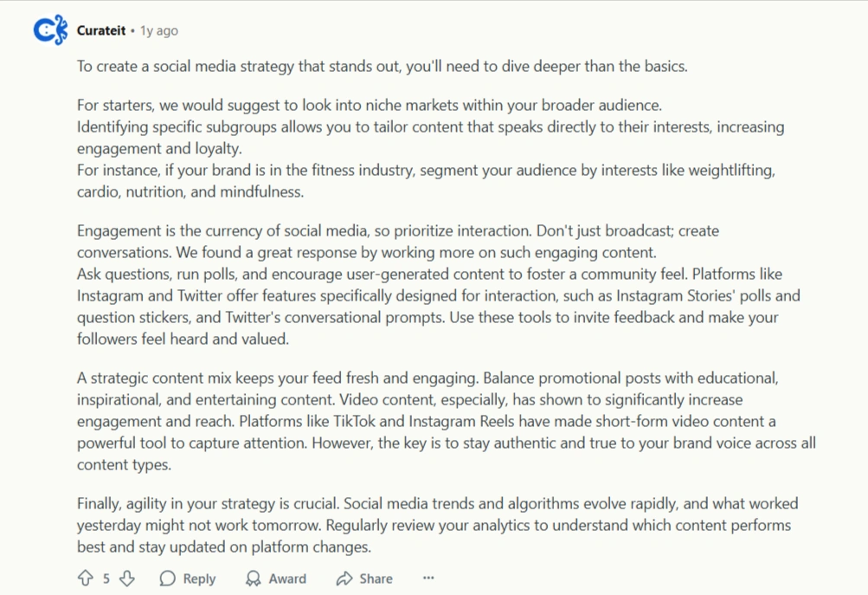
Task: Click Reply to respond to Curateit
Action: (x=187, y=578)
